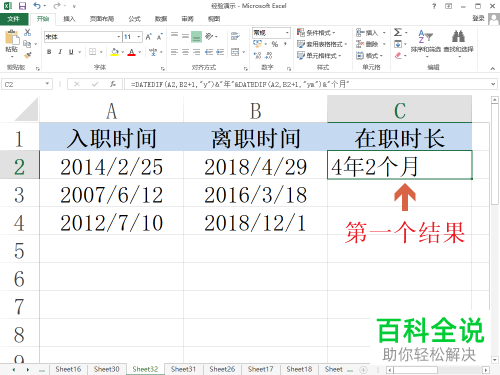Open the number format dropdown (常规)
Image resolution: width=500 pixels, height=375 pixels.
(287, 33)
